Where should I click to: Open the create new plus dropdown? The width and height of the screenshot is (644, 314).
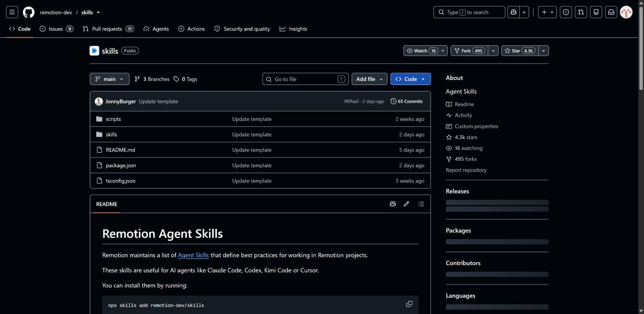pyautogui.click(x=547, y=12)
